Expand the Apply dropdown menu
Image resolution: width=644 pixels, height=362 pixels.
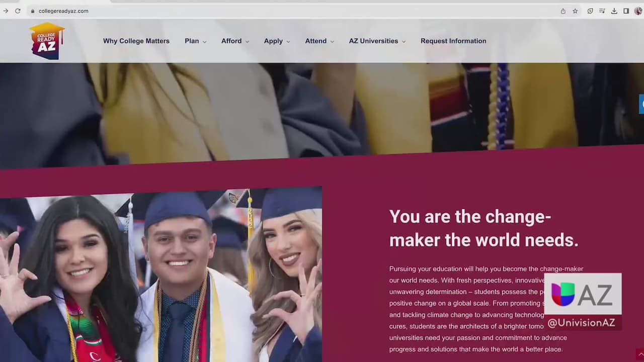pos(277,41)
